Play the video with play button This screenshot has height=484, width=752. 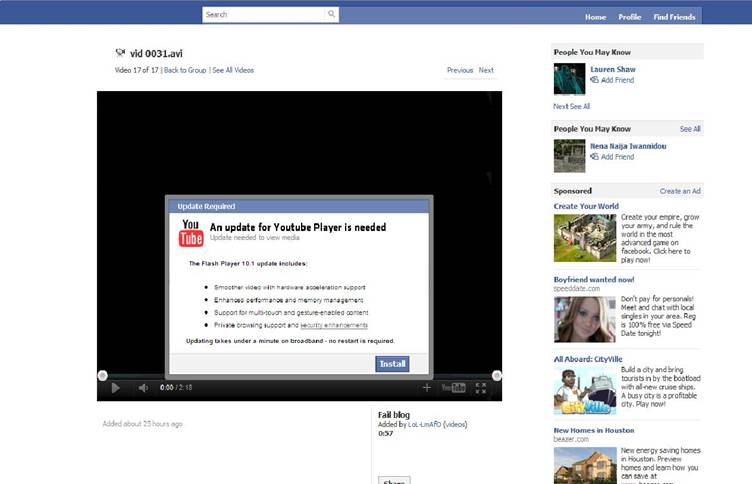click(115, 388)
